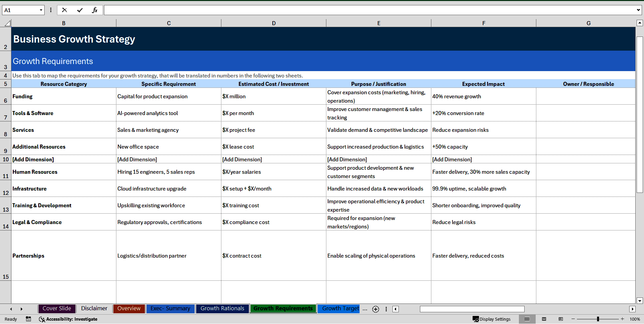Select the Normal view grid icon

coord(527,319)
